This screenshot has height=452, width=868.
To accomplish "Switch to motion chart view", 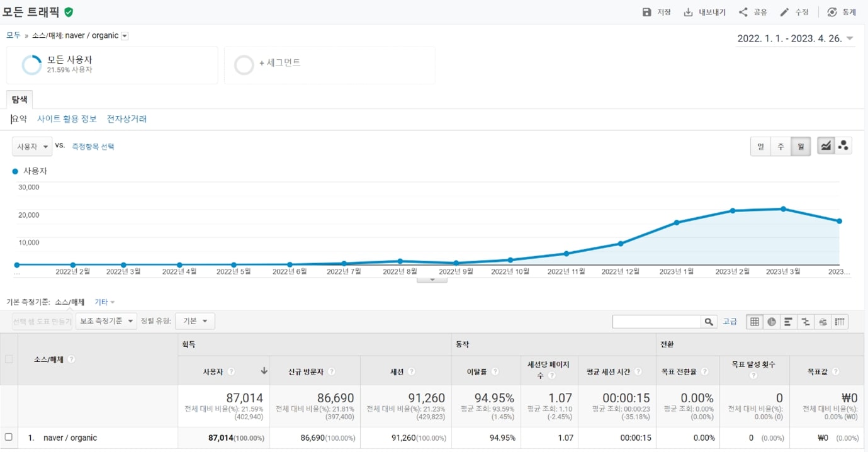I will point(843,146).
